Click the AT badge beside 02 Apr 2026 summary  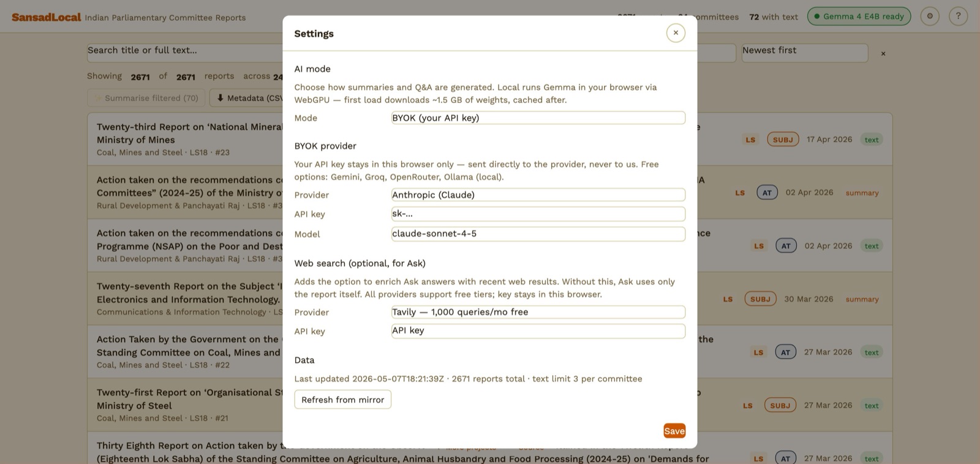[767, 192]
